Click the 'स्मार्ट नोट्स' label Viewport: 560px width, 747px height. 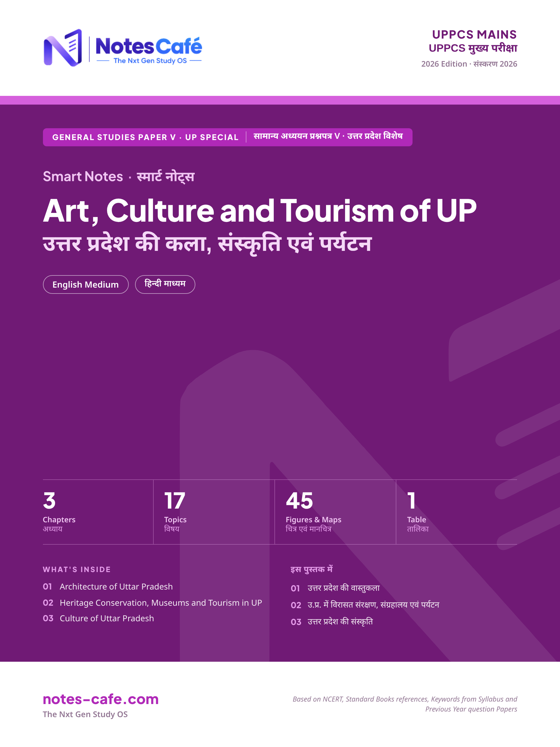tap(166, 176)
